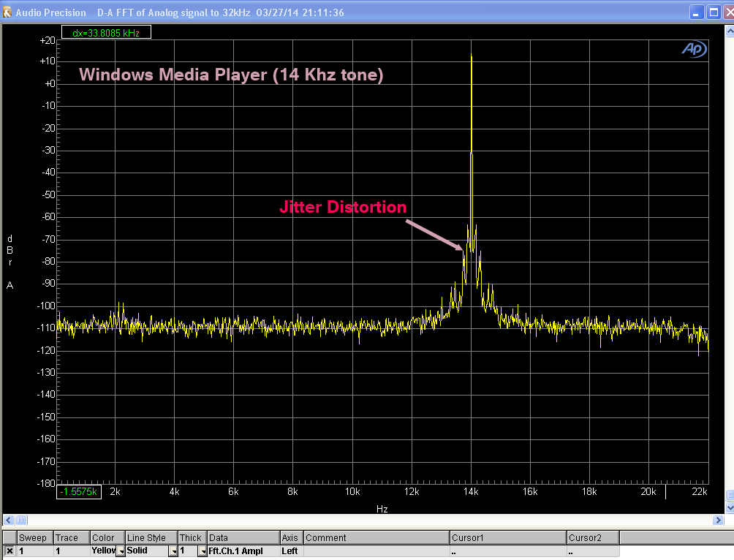
Task: Click the vertical scrollbar down arrow
Action: (729, 507)
